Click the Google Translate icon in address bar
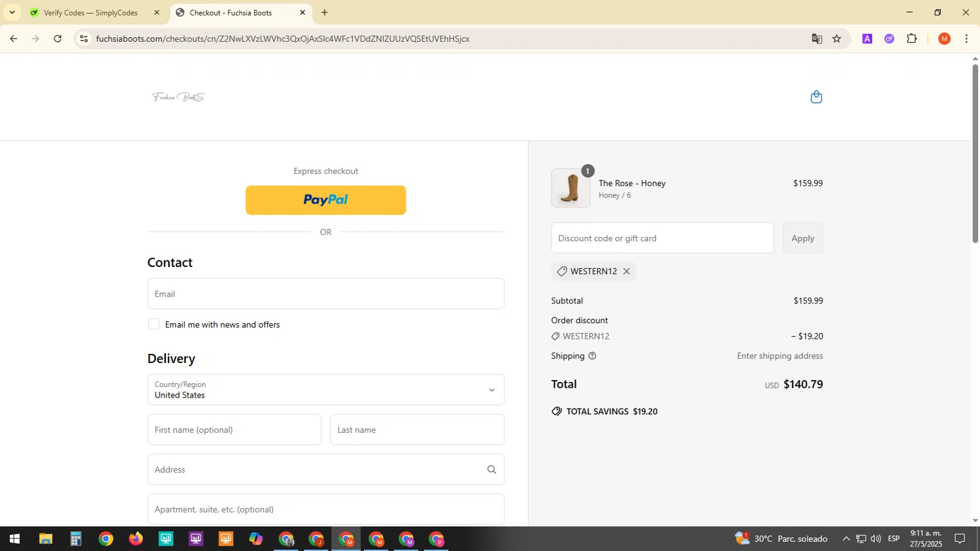 tap(817, 39)
